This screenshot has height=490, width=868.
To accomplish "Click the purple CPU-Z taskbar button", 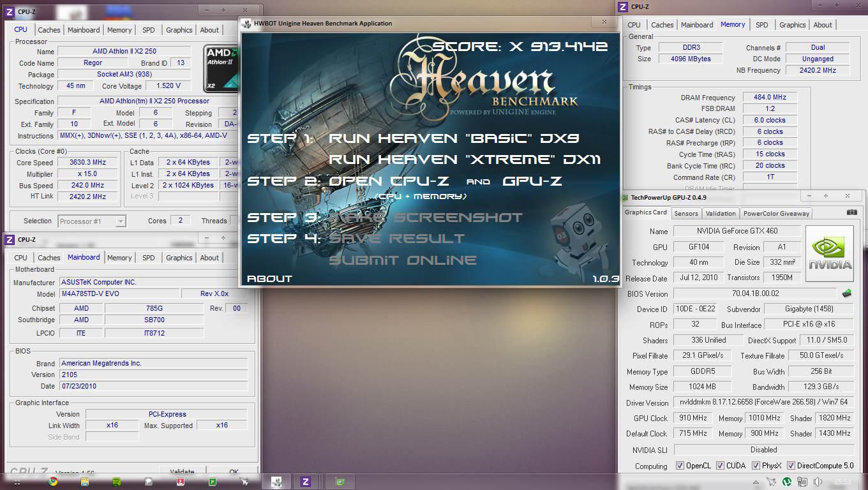I will 306,482.
